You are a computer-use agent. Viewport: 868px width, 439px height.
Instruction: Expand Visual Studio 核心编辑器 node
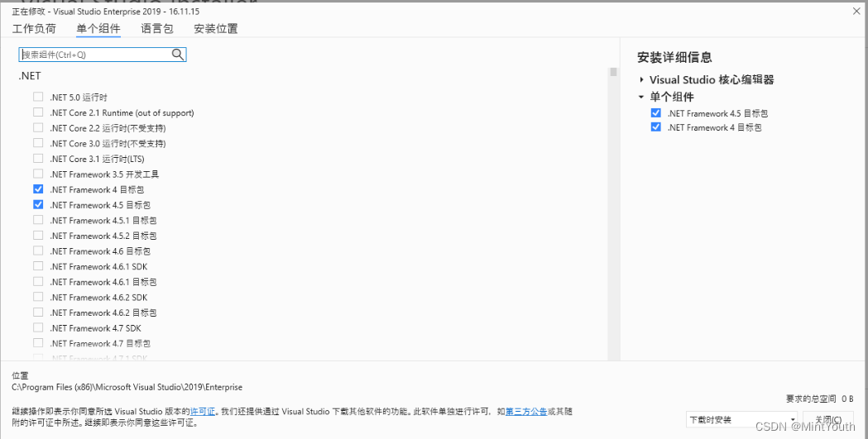641,79
